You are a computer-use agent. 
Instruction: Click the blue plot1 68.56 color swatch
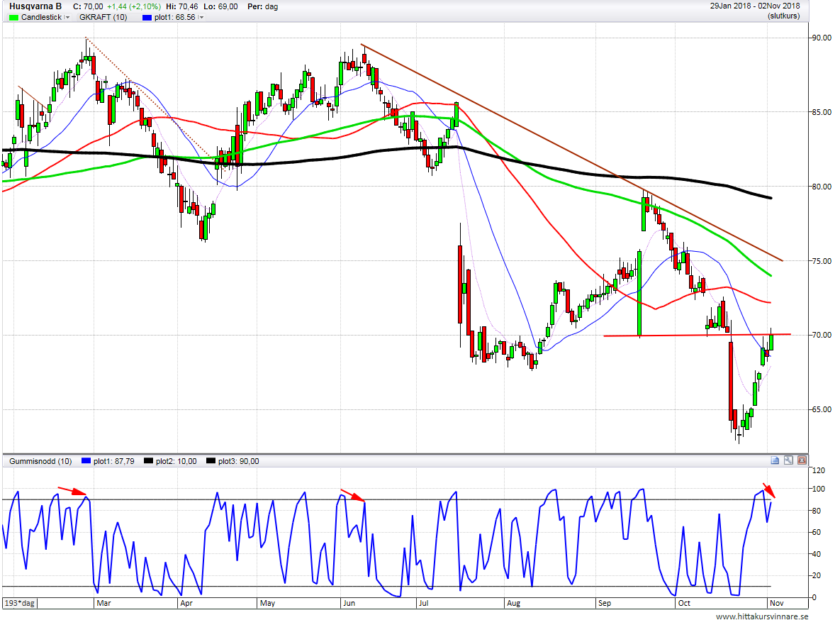(x=147, y=18)
